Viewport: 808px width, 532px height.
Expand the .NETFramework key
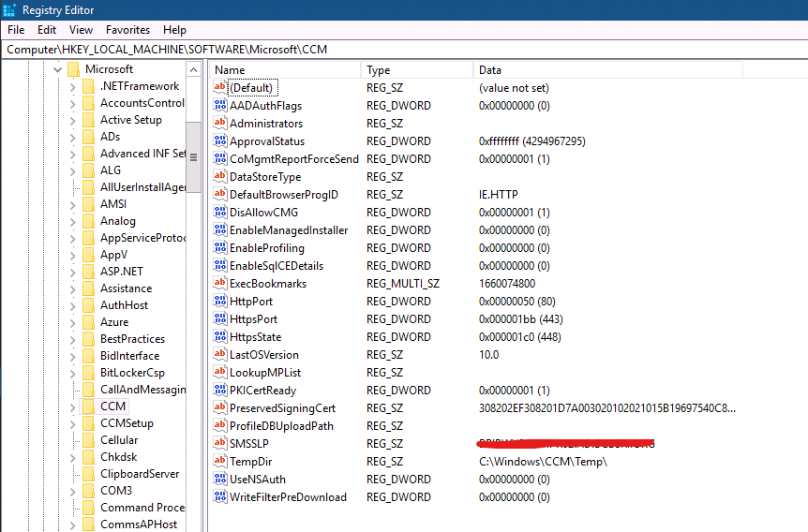(73, 86)
